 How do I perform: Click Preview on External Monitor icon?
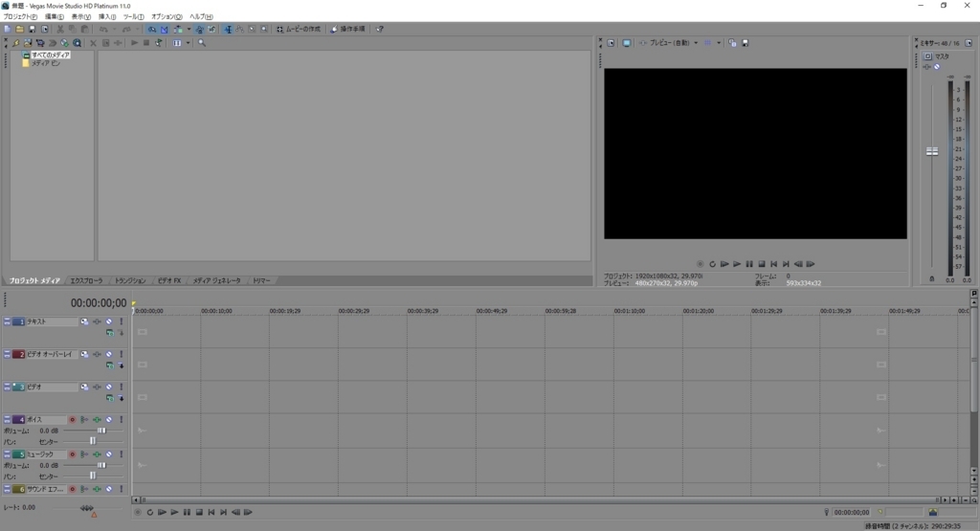pyautogui.click(x=626, y=43)
